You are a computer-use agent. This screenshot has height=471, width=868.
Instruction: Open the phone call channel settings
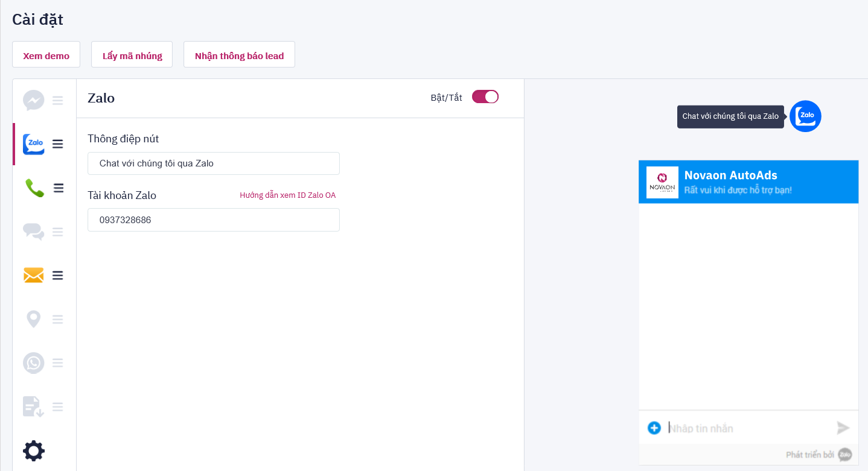coord(34,188)
